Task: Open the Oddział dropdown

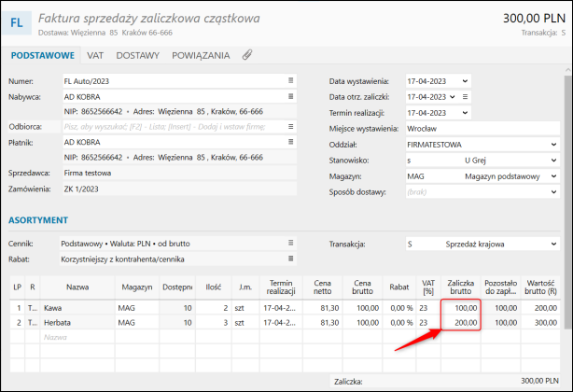Action: (x=553, y=145)
